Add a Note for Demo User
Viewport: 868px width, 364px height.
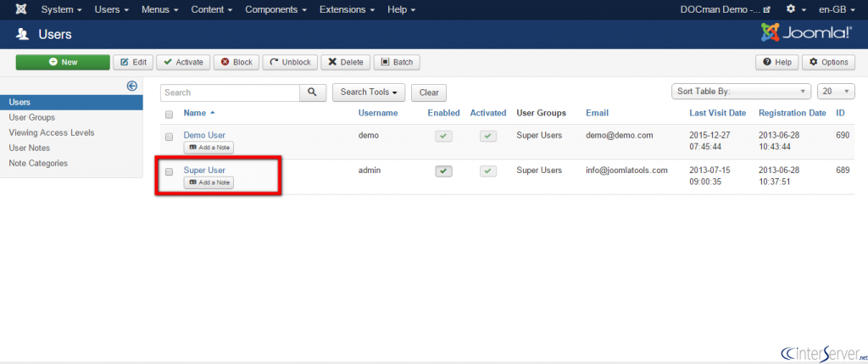(x=209, y=148)
